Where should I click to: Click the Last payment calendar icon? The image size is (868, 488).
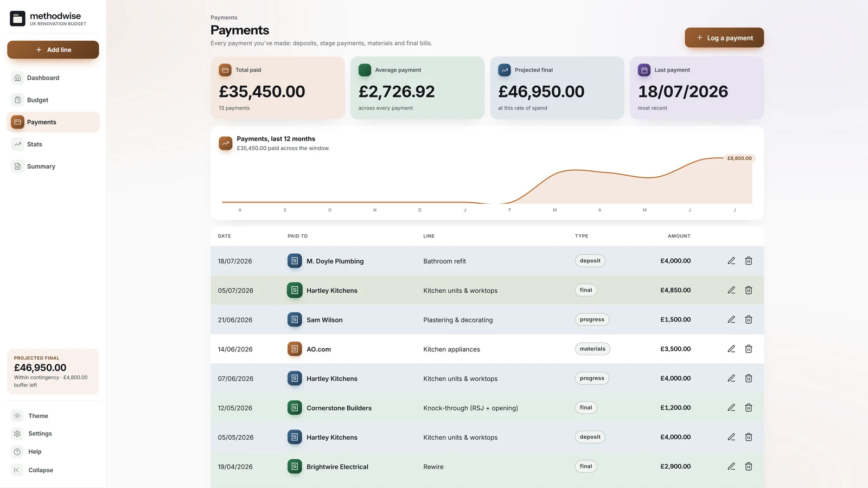tap(644, 70)
